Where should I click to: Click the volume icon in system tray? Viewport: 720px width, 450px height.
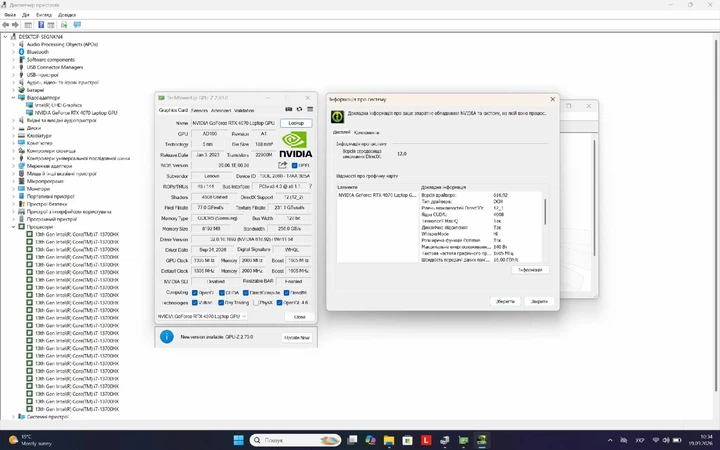tap(665, 440)
